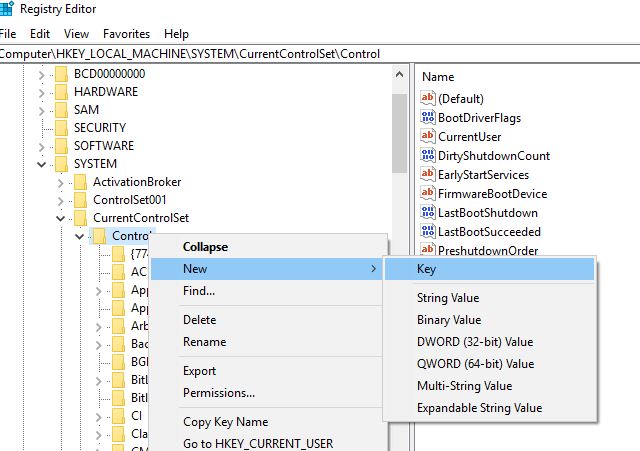
Task: Click the HARDWARE folder icon
Action: tap(61, 91)
